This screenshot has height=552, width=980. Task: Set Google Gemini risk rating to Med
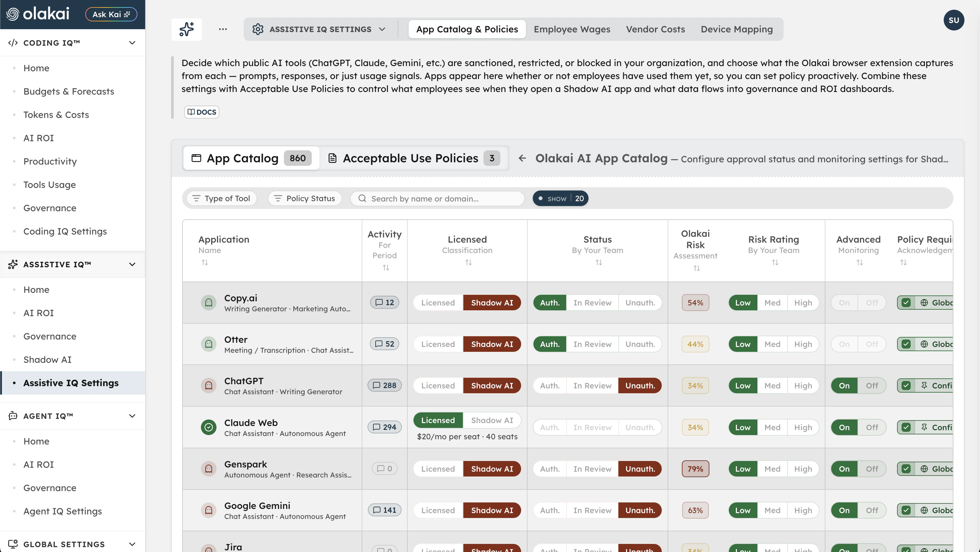click(772, 510)
